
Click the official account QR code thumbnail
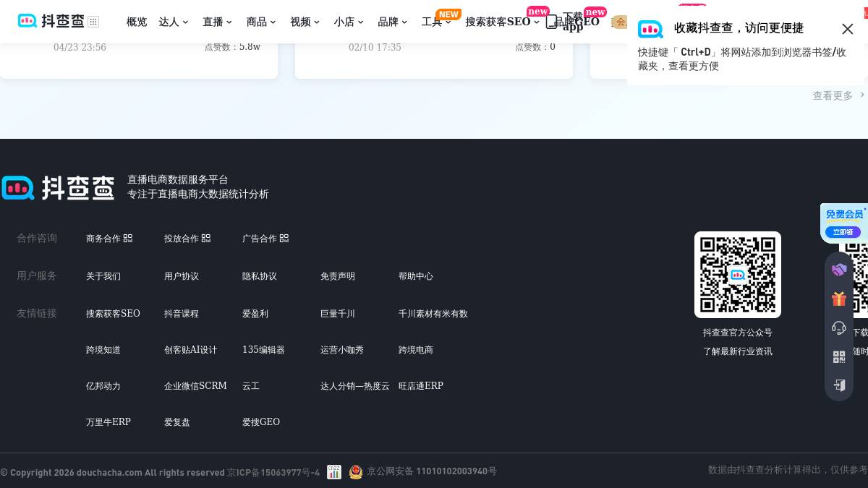pyautogui.click(x=738, y=275)
